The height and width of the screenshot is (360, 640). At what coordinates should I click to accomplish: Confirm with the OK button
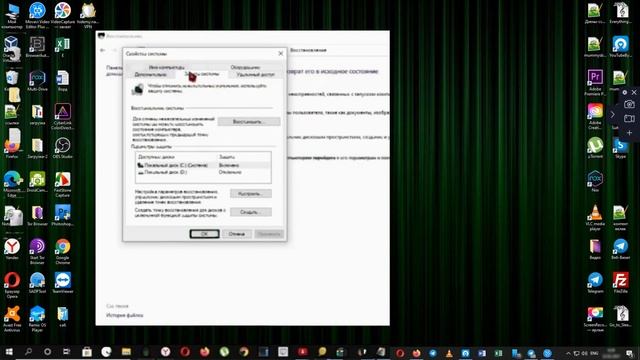[204, 234]
